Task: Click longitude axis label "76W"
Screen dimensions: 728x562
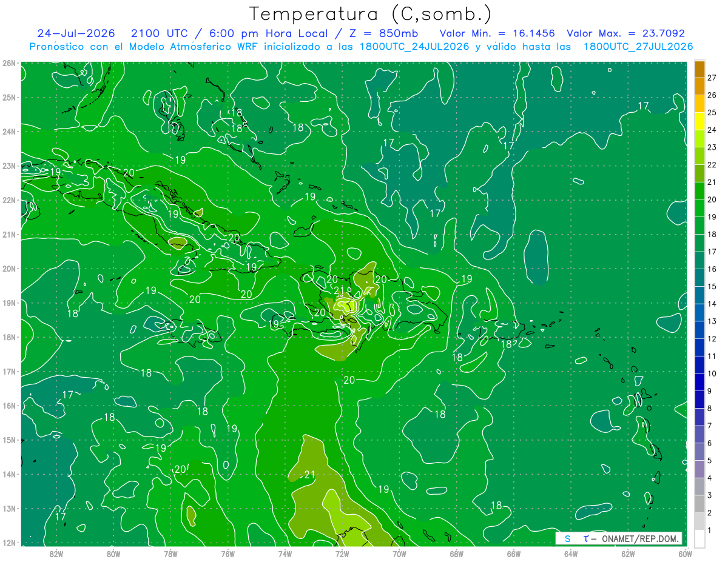Action: point(227,553)
